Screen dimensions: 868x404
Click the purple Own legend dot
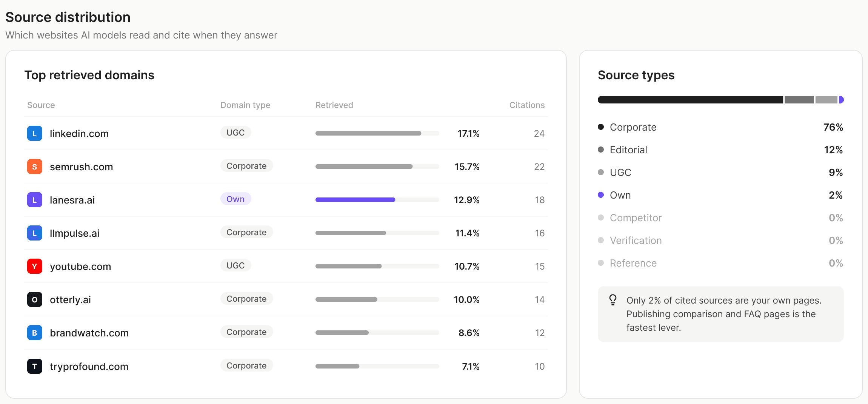click(601, 195)
